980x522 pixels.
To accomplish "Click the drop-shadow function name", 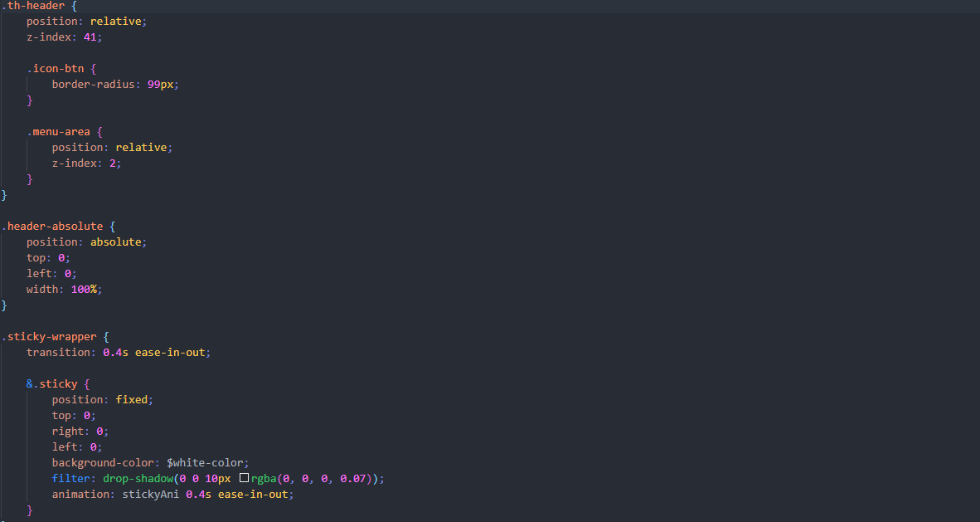I will tap(137, 479).
